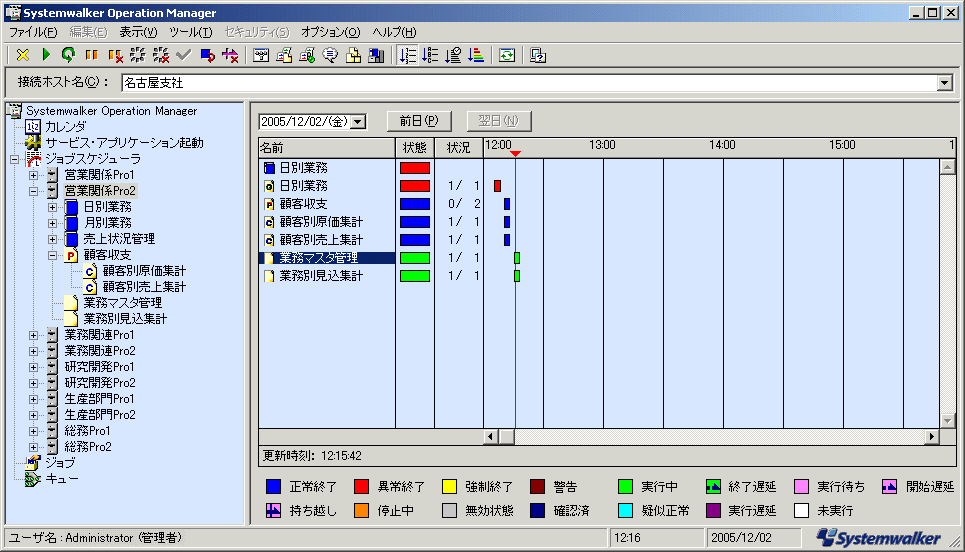Viewport: 965px width, 552px height.
Task: Click the 接続ホスト名 field showing 名古屋支社
Action: (x=529, y=82)
